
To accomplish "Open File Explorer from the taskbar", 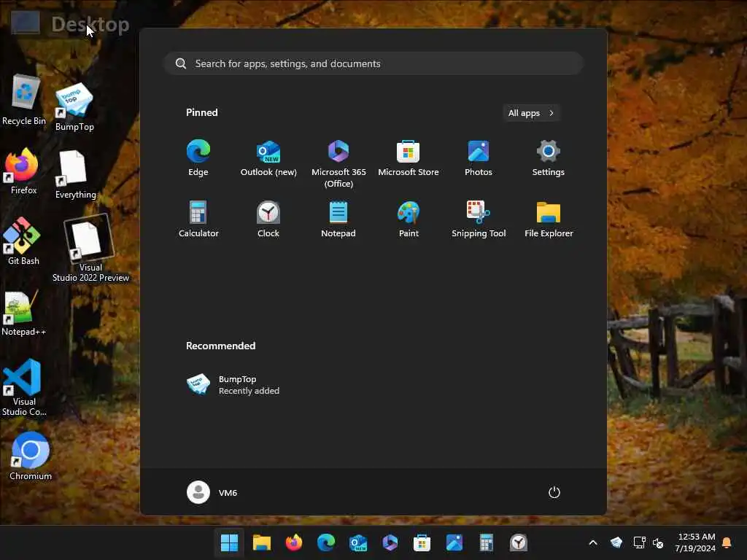I will (x=262, y=542).
